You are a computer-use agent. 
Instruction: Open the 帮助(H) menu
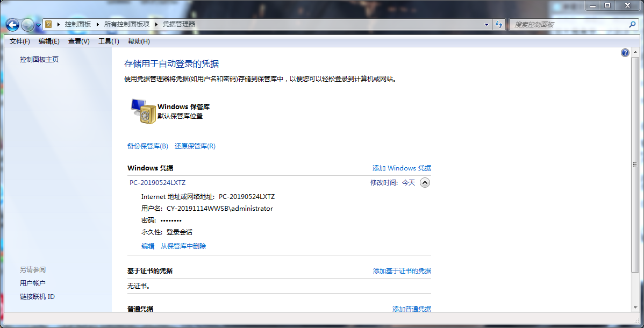pyautogui.click(x=139, y=41)
